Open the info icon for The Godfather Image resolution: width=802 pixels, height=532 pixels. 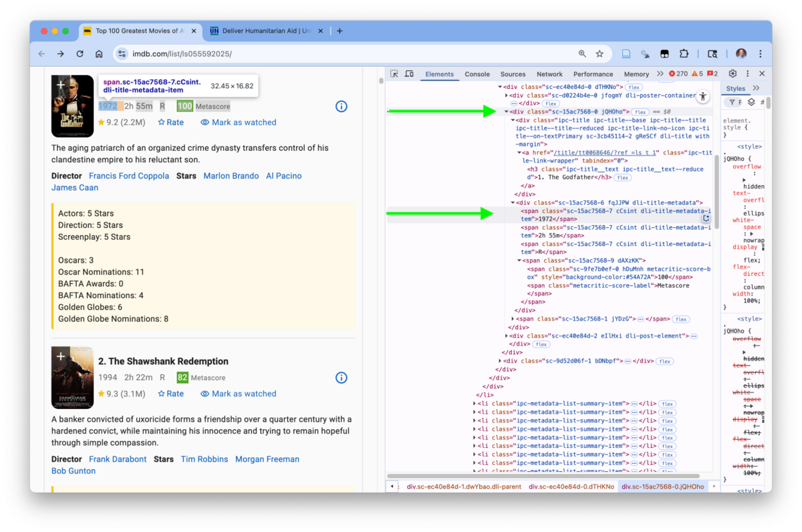(341, 106)
